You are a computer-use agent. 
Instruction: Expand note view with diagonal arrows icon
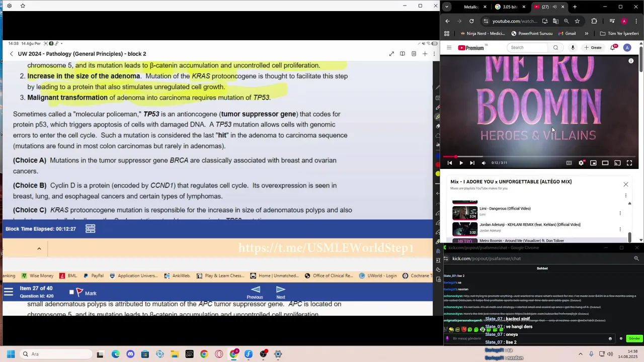coord(391,54)
